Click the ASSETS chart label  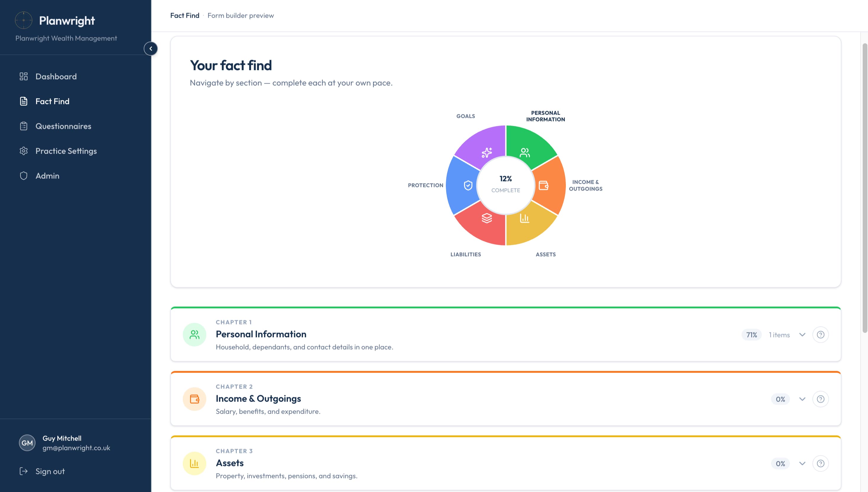[545, 254]
